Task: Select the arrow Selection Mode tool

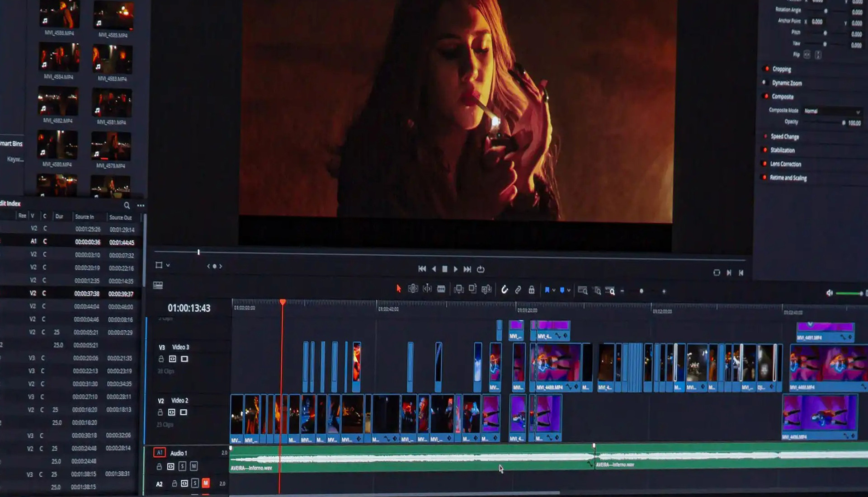Action: 398,289
